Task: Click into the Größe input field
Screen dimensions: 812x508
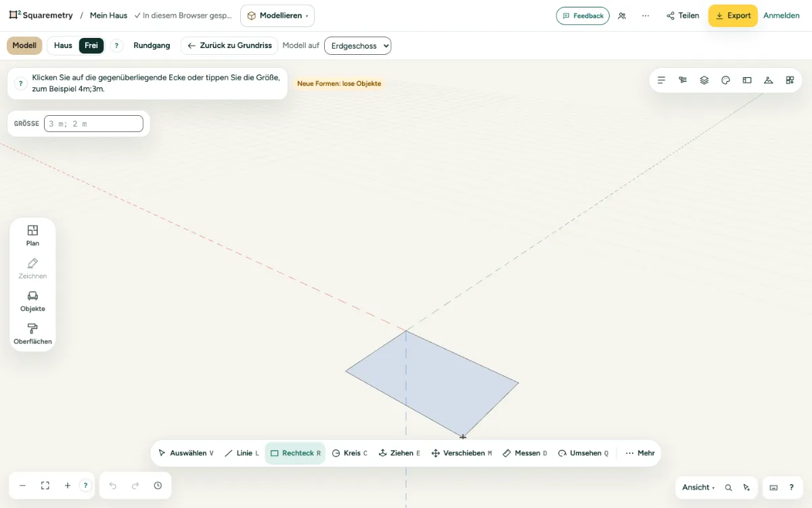Action: 93,123
